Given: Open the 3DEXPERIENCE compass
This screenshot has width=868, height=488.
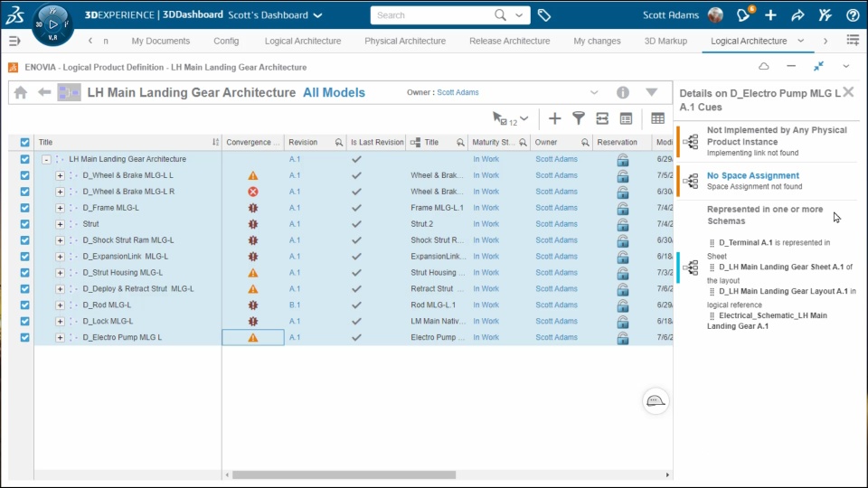Looking at the screenshot, I should tap(52, 24).
